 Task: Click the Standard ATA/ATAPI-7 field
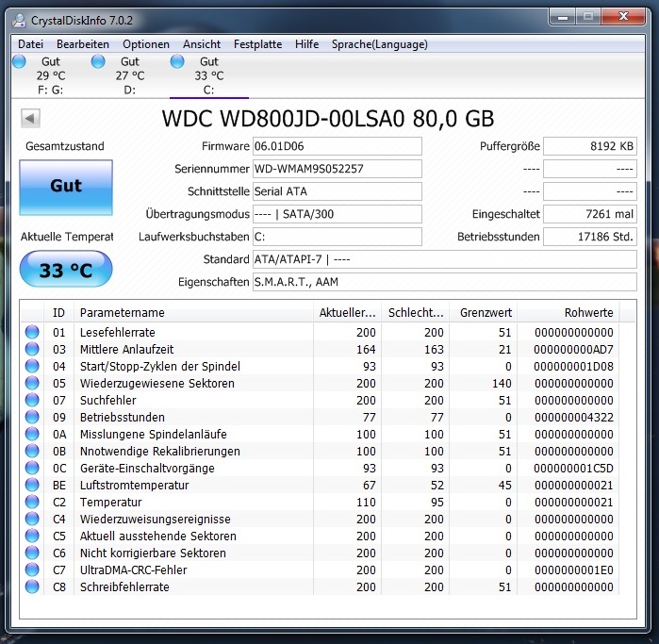coord(445,259)
